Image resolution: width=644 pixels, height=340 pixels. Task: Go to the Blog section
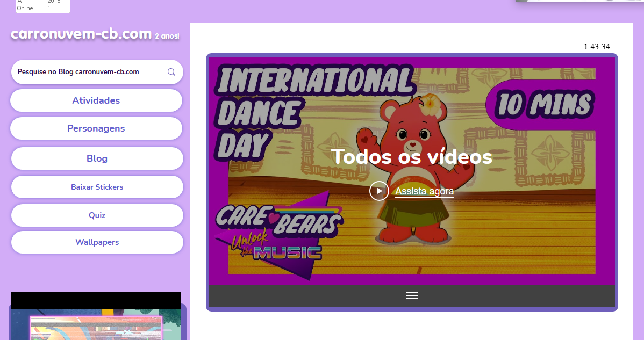click(x=97, y=158)
